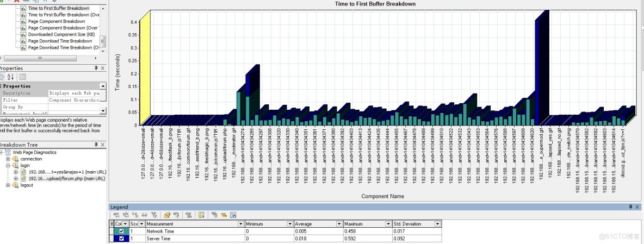Open the Maximum column dropdown
The height and width of the screenshot is (244, 644).
(388, 224)
